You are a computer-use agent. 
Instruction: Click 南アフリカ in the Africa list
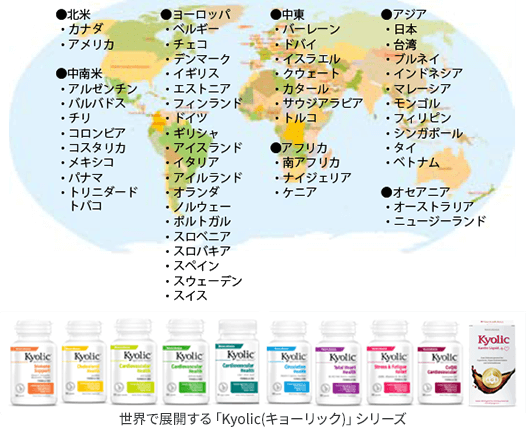coord(311,162)
